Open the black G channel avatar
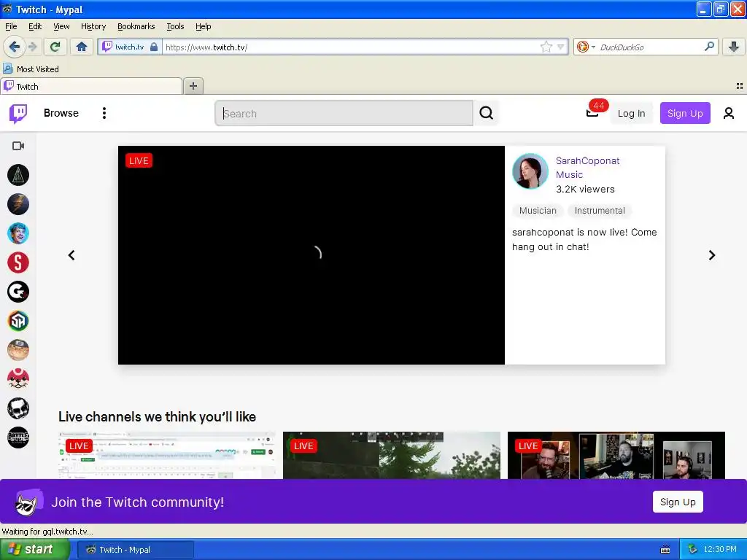The width and height of the screenshot is (747, 560). [x=18, y=292]
